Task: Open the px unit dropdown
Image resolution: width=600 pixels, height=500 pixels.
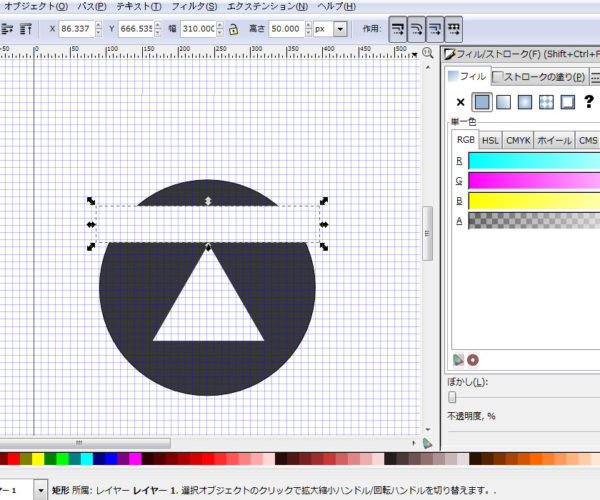Action: [340, 29]
